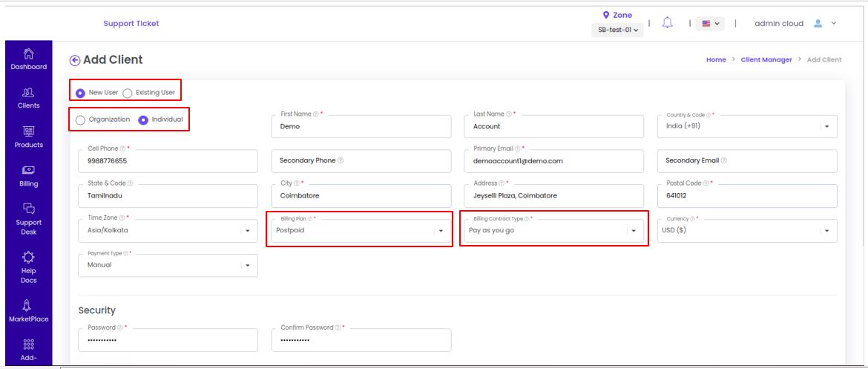This screenshot has width=868, height=369.
Task: Click the Add Client breadcrumb text
Action: click(x=824, y=60)
